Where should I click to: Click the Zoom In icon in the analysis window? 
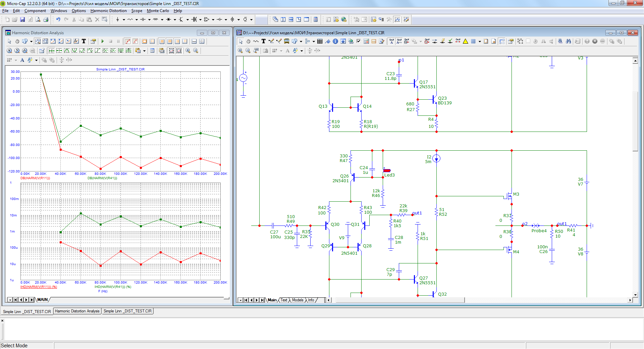pos(188,51)
